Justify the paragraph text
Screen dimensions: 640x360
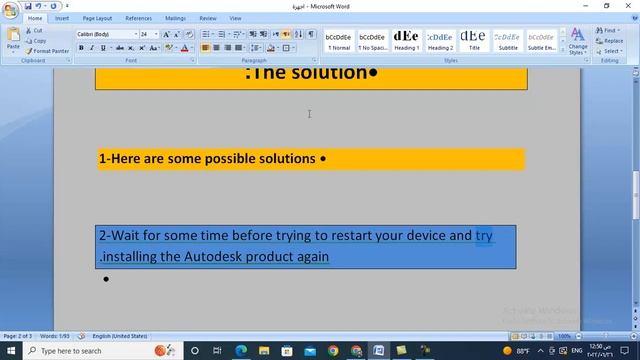[238, 48]
